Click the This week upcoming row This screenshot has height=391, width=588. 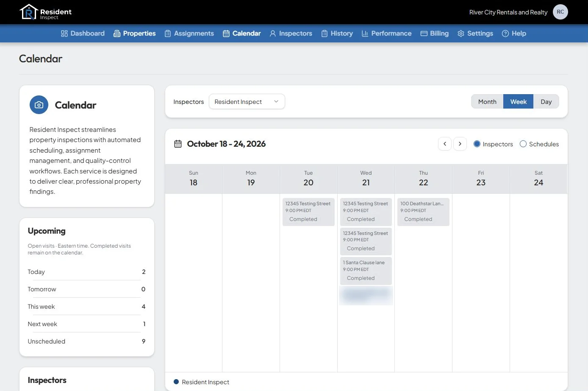pyautogui.click(x=86, y=307)
